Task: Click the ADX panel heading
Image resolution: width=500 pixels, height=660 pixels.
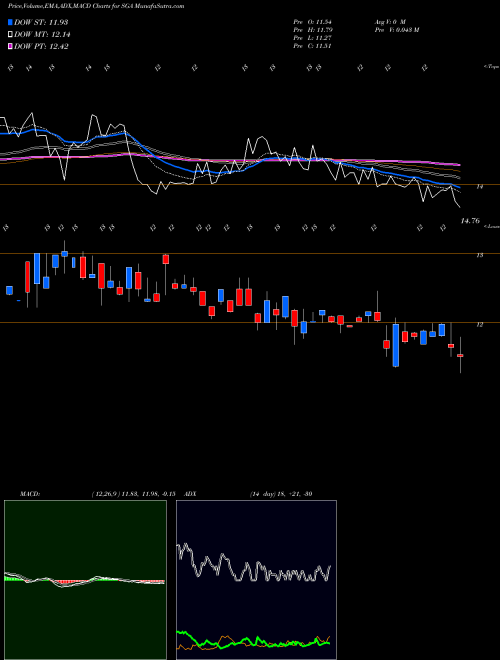Action: point(191,494)
